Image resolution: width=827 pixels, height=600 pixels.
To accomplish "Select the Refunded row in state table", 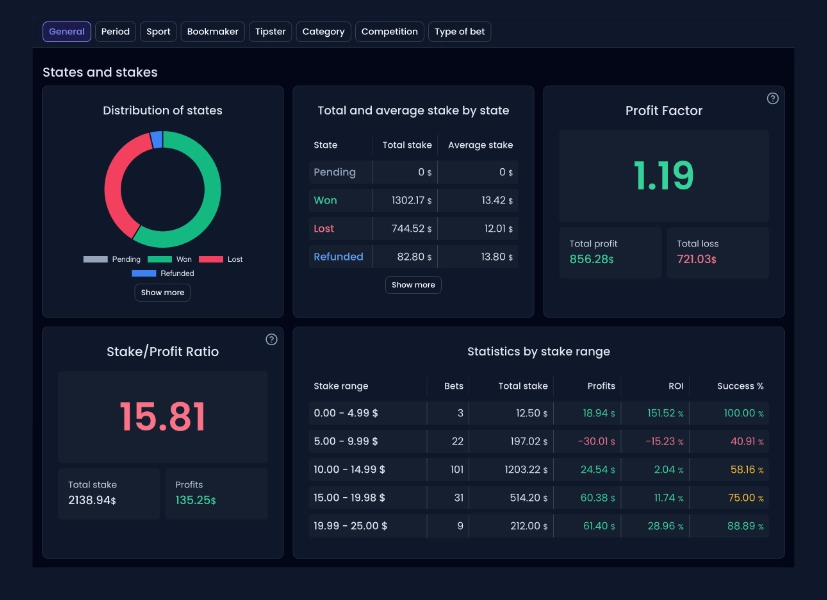I will pyautogui.click(x=339, y=257).
